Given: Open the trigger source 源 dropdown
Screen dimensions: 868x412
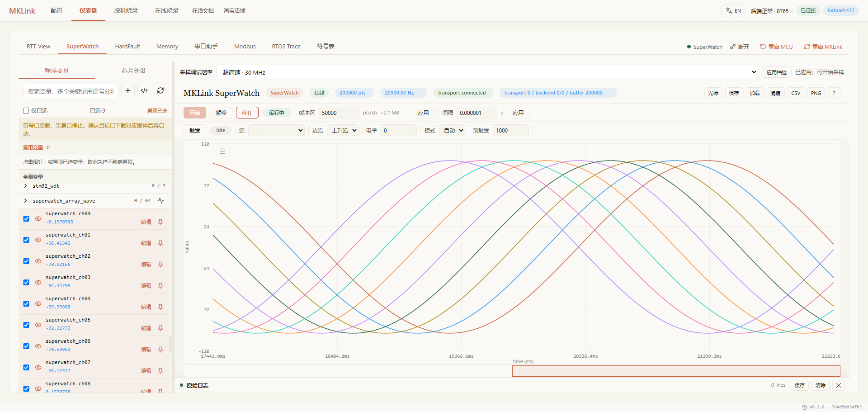Looking at the screenshot, I should pyautogui.click(x=277, y=131).
